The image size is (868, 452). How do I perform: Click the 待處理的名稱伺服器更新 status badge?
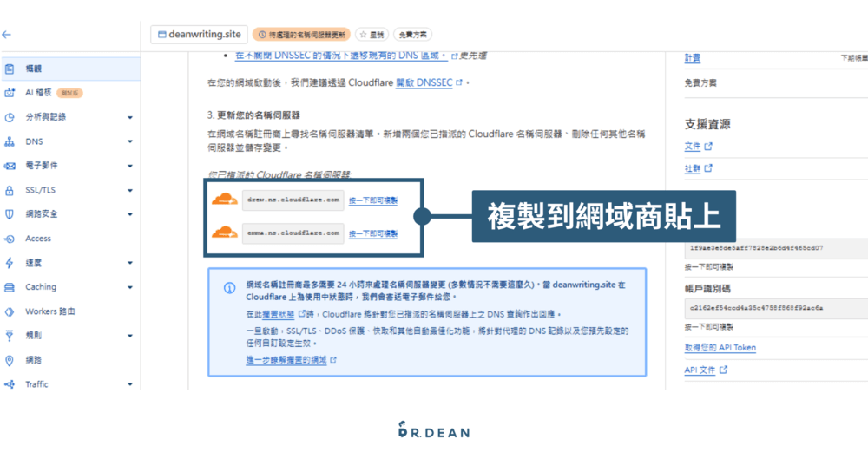pyautogui.click(x=302, y=35)
